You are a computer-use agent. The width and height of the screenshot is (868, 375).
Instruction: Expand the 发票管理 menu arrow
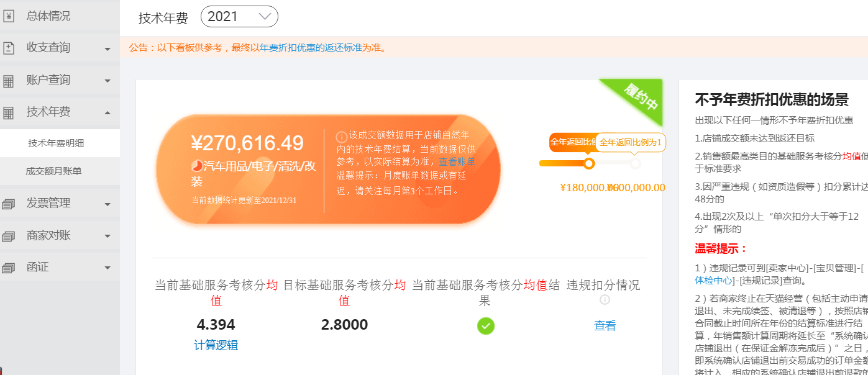(x=107, y=204)
